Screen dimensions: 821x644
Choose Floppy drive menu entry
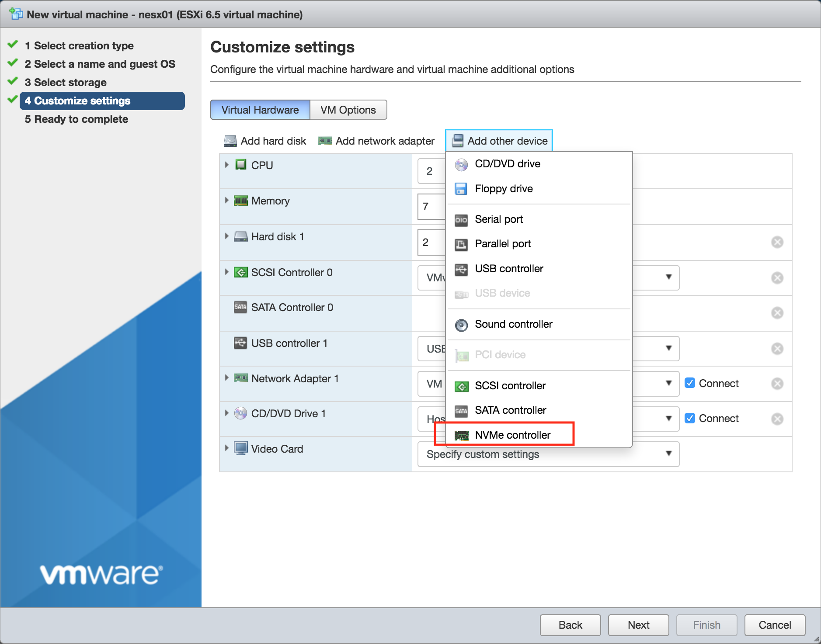point(539,189)
